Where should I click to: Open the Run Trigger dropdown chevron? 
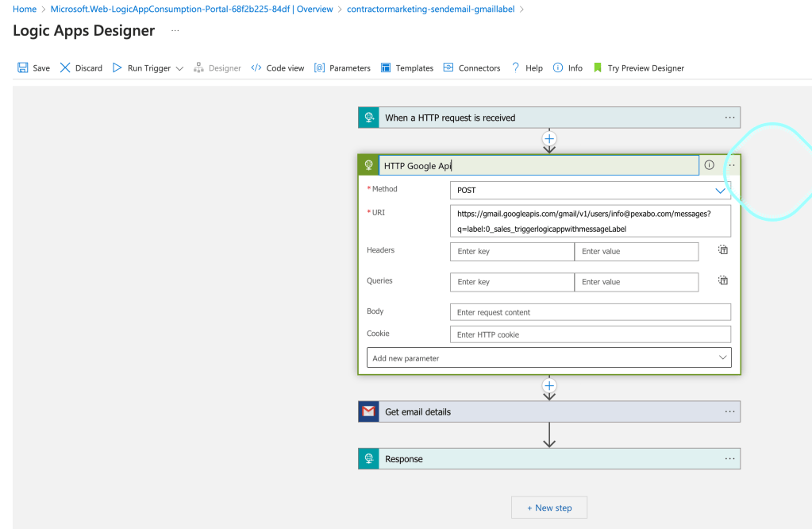click(x=179, y=68)
